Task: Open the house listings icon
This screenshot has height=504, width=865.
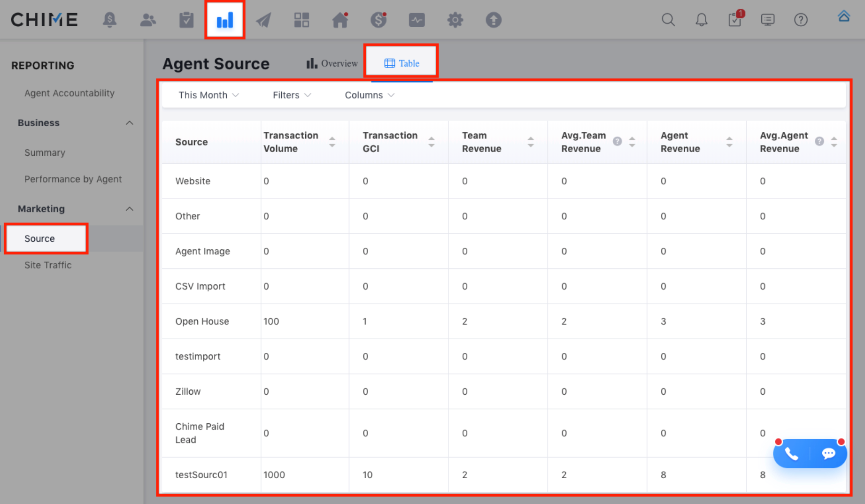Action: pyautogui.click(x=340, y=20)
